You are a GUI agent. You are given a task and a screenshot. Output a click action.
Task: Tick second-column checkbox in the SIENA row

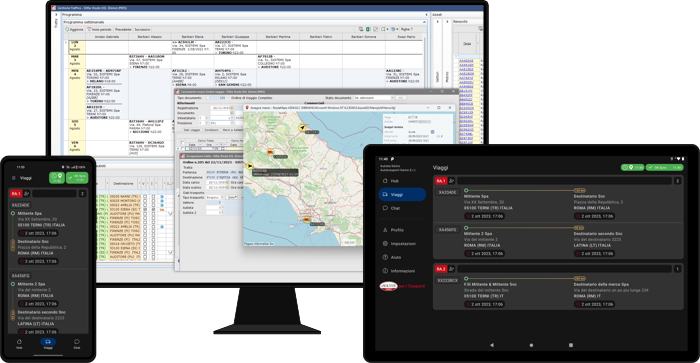click(x=153, y=209)
